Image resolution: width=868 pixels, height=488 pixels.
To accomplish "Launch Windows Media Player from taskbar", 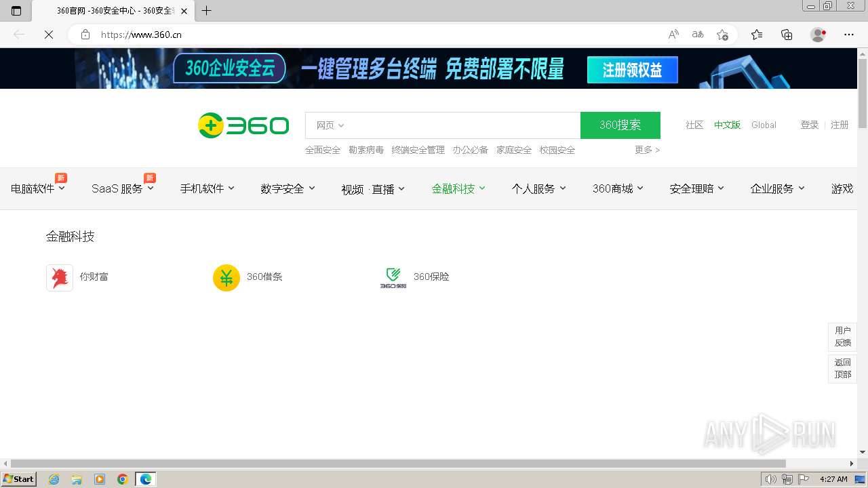I will point(100,479).
